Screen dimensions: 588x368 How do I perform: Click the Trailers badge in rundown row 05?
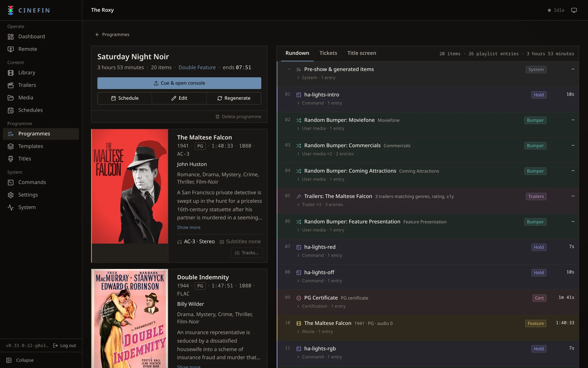pos(536,197)
